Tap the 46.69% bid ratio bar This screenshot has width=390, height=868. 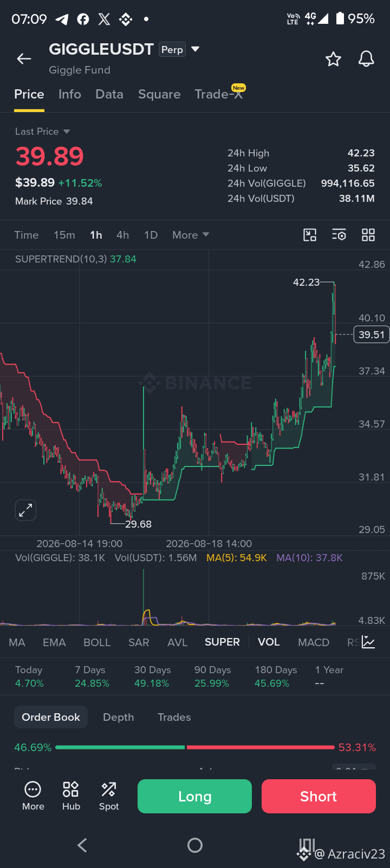120,747
